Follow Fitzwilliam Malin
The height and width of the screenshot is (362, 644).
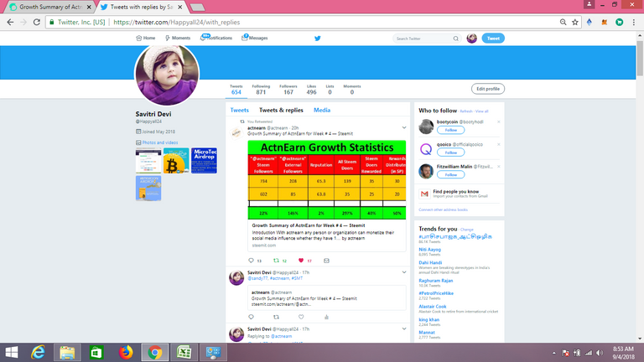tap(450, 174)
